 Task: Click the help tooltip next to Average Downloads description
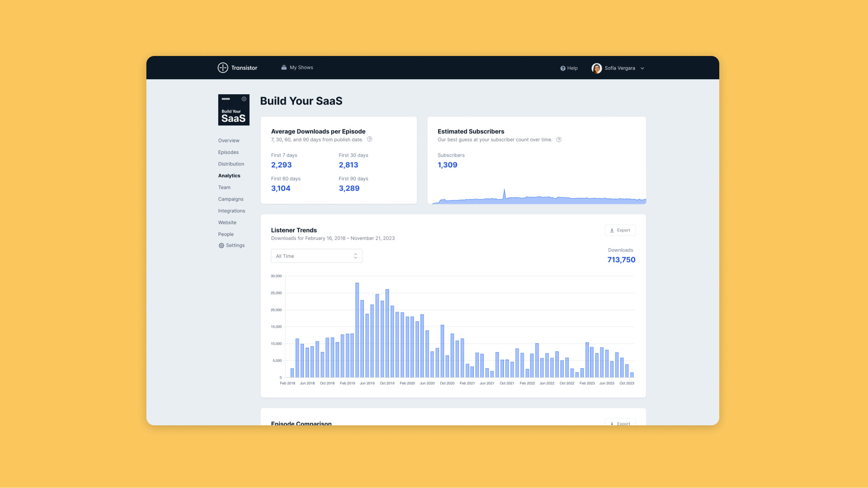point(369,139)
